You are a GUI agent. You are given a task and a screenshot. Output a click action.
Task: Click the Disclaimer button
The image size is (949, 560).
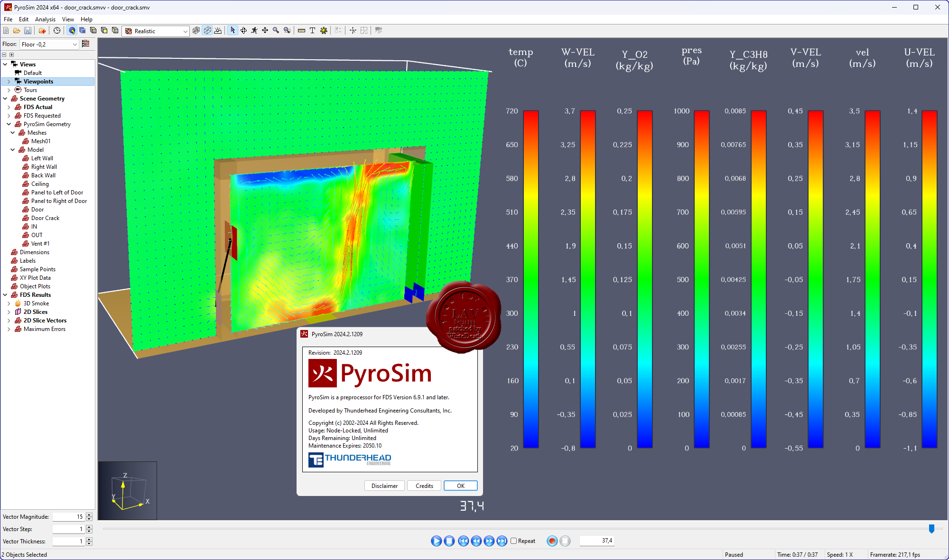click(x=384, y=486)
